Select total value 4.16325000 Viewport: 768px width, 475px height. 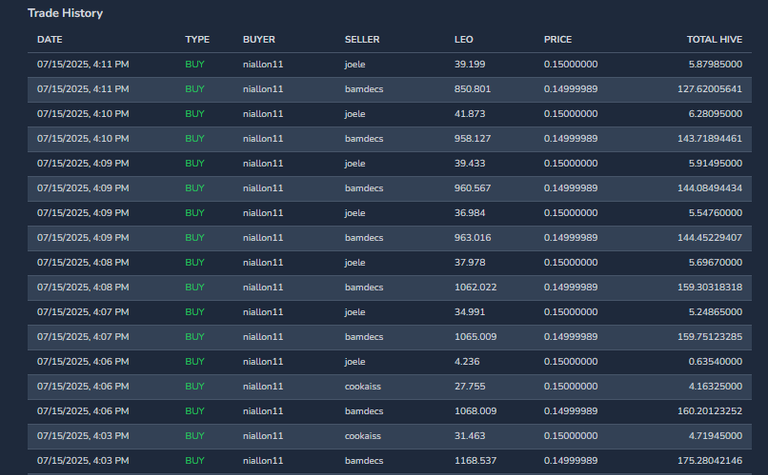pyautogui.click(x=716, y=386)
